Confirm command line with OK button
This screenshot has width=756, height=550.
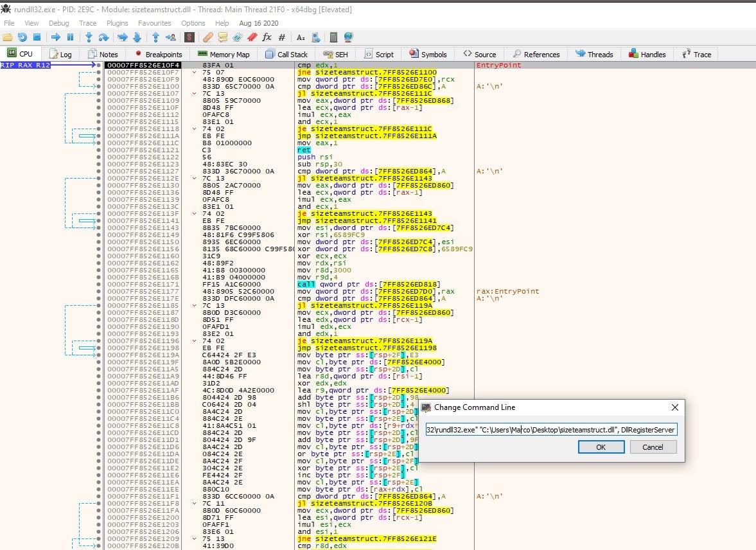click(x=601, y=447)
